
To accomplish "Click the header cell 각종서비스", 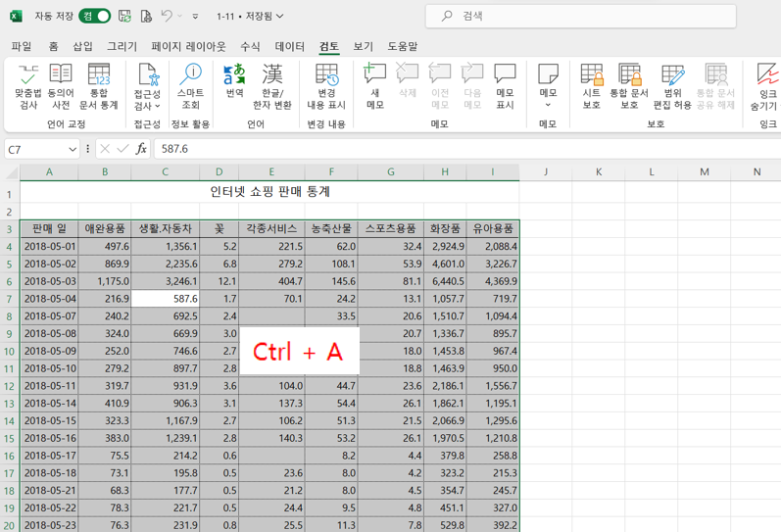I will 271,228.
